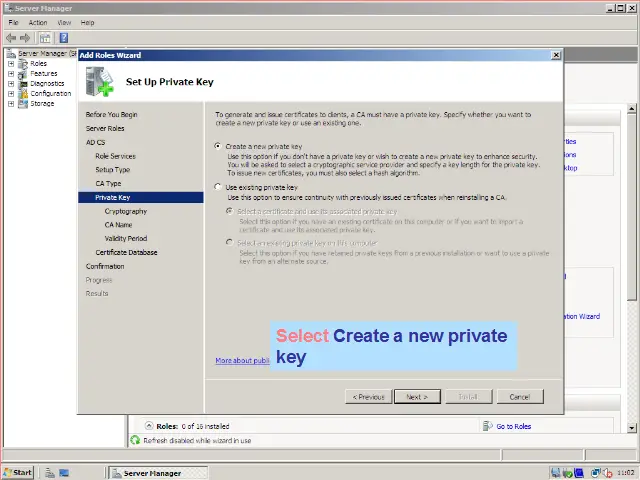Click the Server Manager quick launch icon

(x=50, y=473)
